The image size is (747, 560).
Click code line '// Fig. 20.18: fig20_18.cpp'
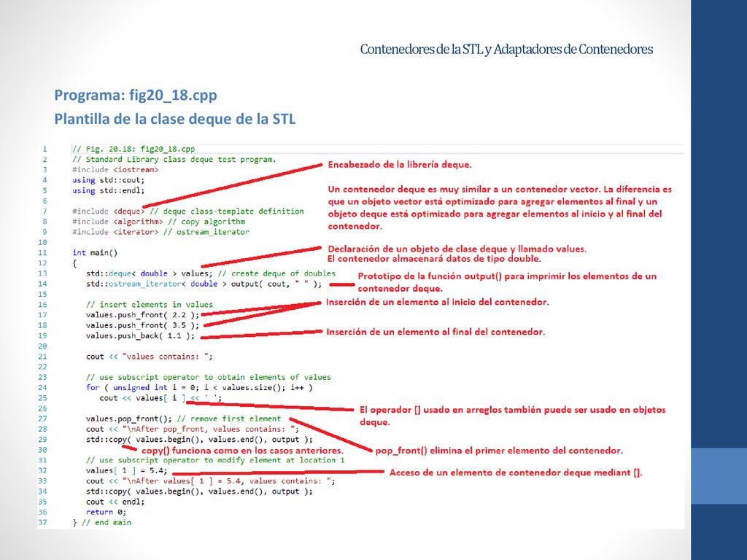(133, 149)
